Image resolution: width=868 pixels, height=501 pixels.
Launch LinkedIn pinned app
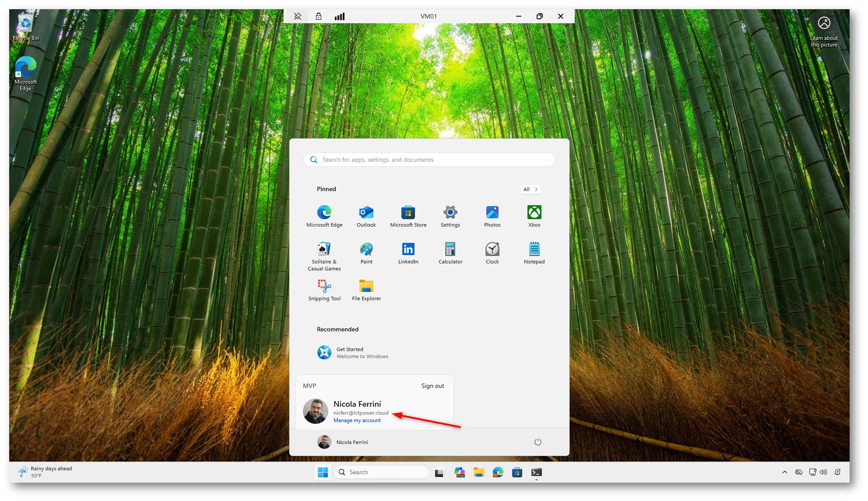408,253
